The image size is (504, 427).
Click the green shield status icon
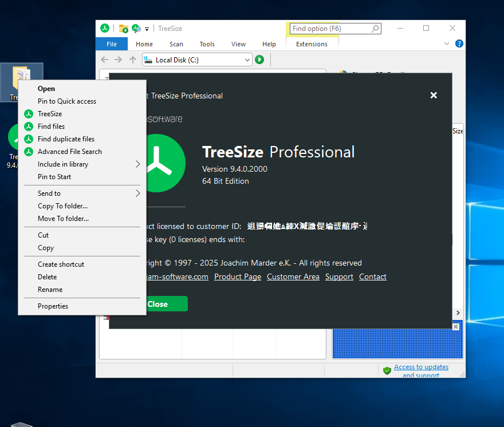pos(387,370)
